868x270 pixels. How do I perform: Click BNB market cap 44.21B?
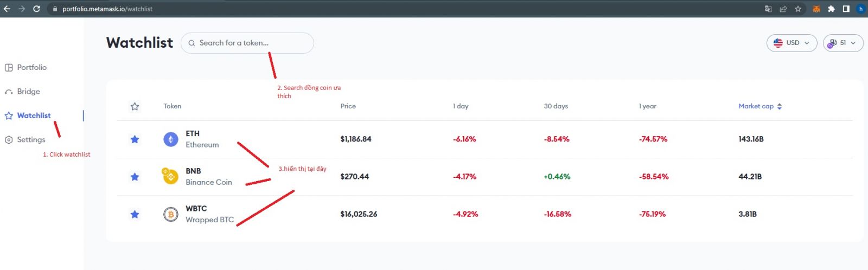750,177
